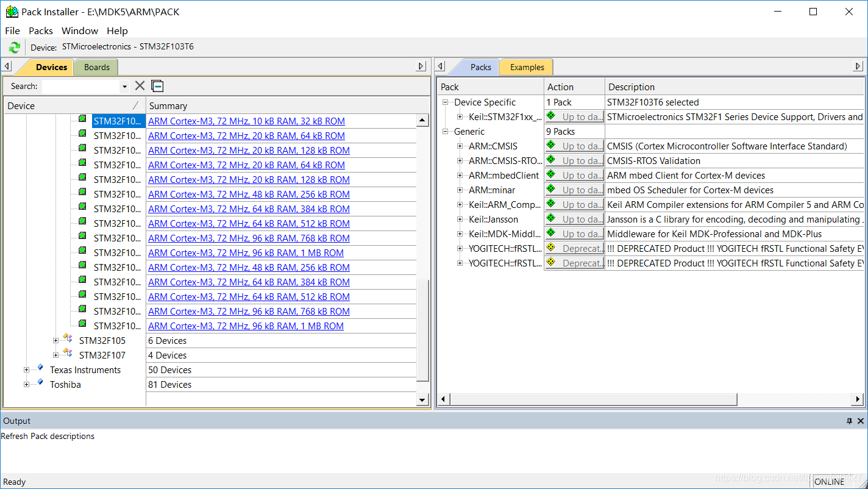Screen dimensions: 868x489
Task: Expand the Keil::STM32F1xx pack node
Action: (x=460, y=117)
